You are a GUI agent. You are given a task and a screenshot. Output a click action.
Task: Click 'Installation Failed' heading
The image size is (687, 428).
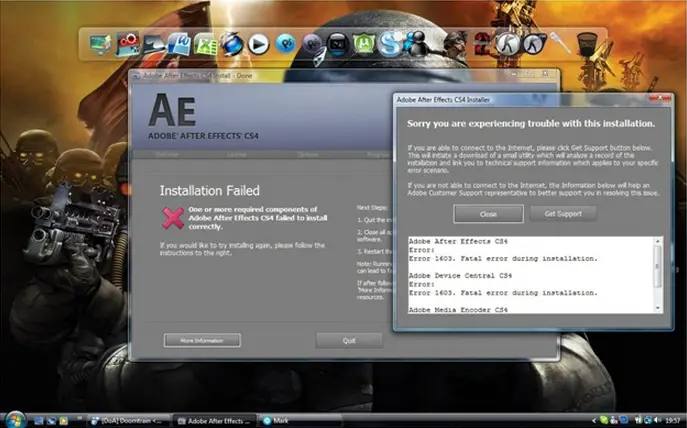pos(209,191)
